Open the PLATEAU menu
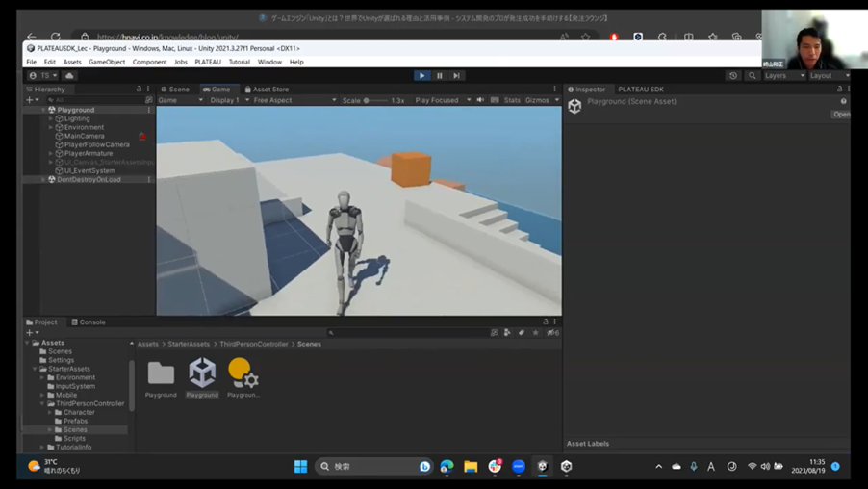 208,62
